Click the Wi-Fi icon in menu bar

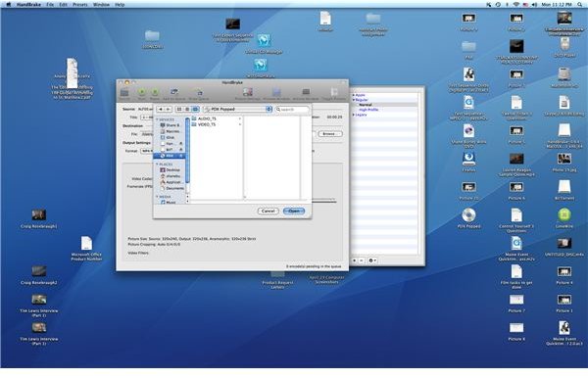(516, 5)
